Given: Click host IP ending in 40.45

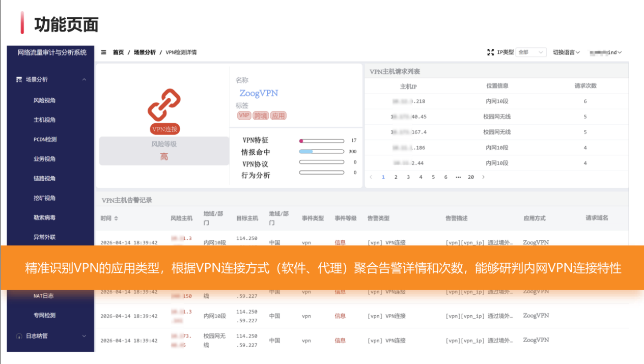Looking at the screenshot, I should pyautogui.click(x=408, y=117).
